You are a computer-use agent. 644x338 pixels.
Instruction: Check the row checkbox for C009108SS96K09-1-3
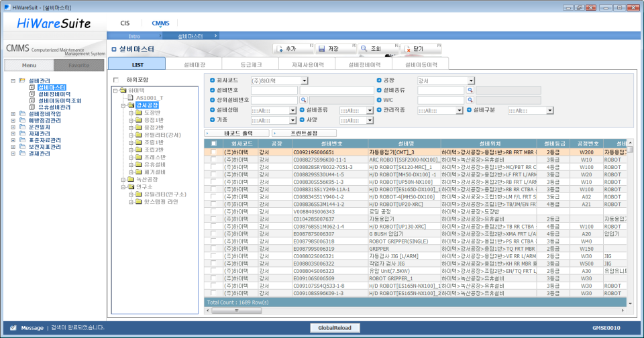click(x=213, y=293)
